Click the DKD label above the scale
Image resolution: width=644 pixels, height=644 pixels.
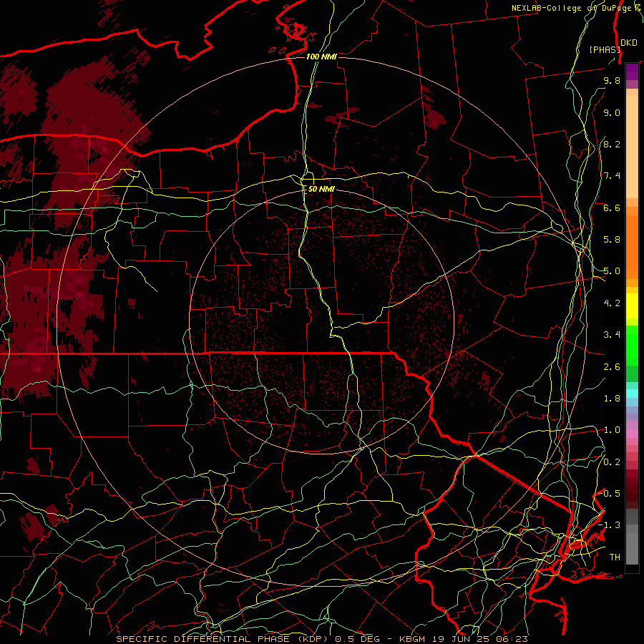629,42
